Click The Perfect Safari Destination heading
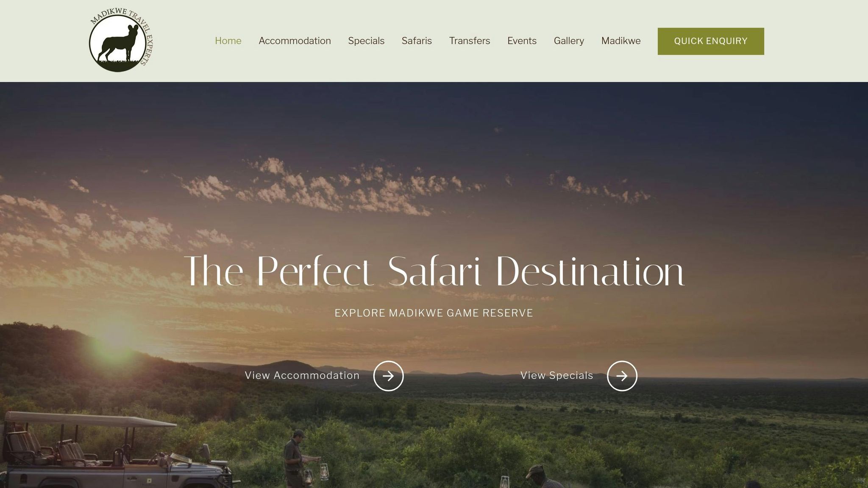 coord(434,272)
